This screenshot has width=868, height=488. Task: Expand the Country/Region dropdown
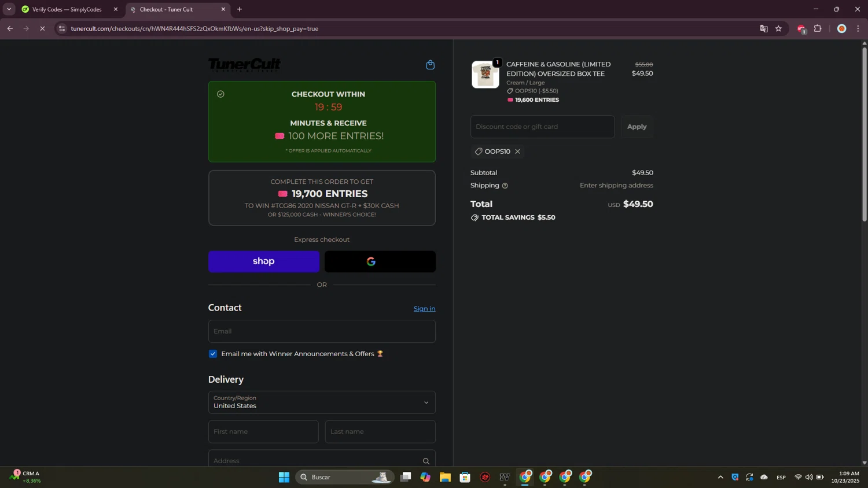(322, 402)
